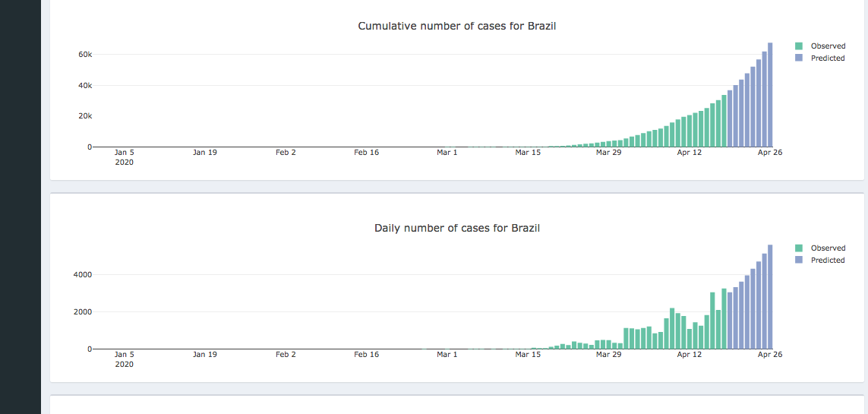Toggle Observed trace in cumulative chart legend
The image size is (868, 414).
pyautogui.click(x=827, y=46)
